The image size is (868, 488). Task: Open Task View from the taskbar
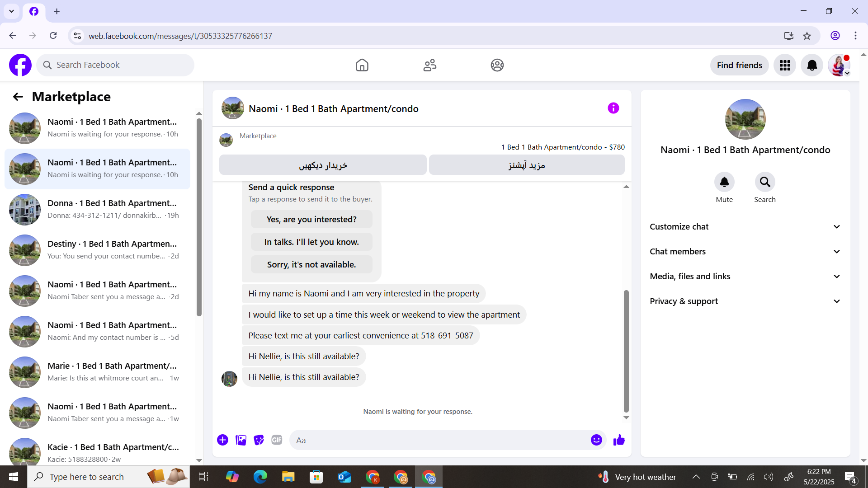coord(203,477)
